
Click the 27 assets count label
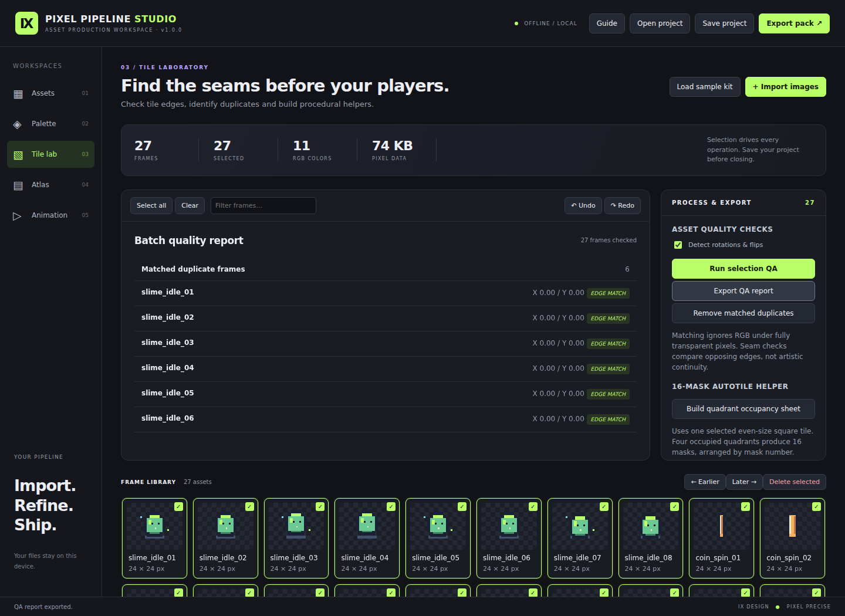click(x=198, y=482)
